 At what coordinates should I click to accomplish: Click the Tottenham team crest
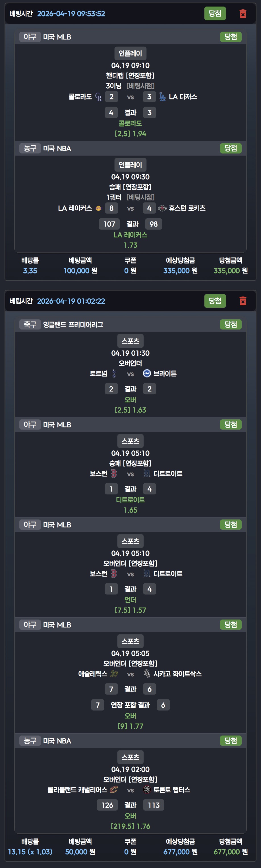coord(114,373)
